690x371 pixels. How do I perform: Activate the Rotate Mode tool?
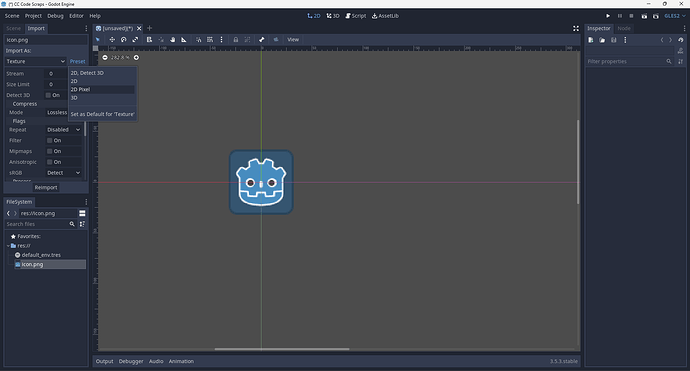pos(124,40)
